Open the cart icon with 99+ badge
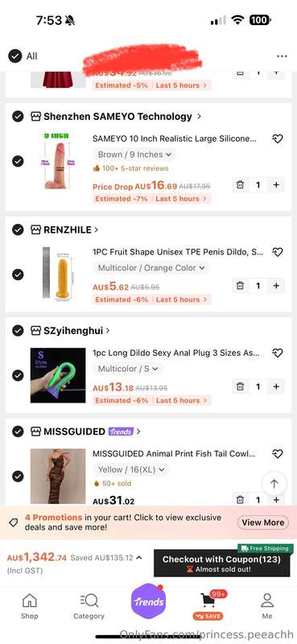The height and width of the screenshot is (644, 297). tap(208, 601)
